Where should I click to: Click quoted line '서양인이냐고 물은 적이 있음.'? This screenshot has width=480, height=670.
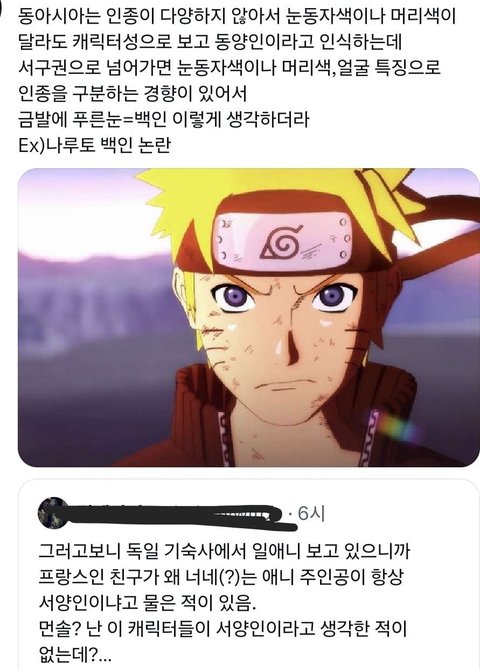147,603
